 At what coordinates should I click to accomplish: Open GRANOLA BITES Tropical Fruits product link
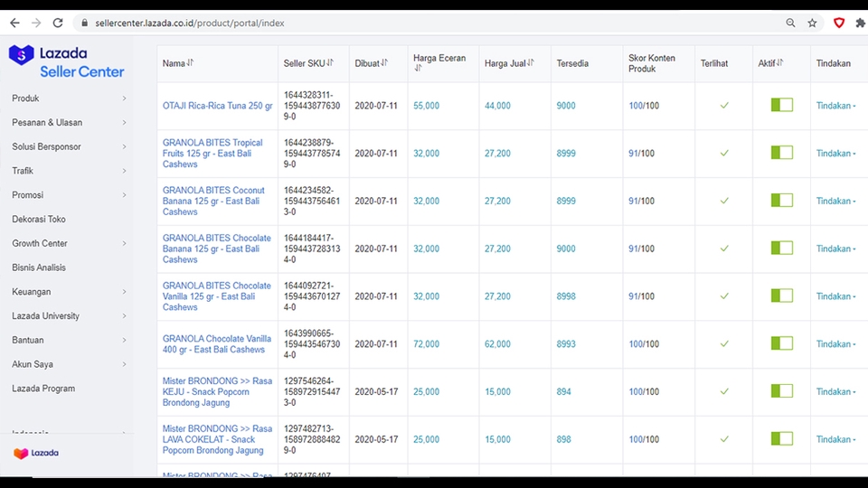click(x=212, y=154)
